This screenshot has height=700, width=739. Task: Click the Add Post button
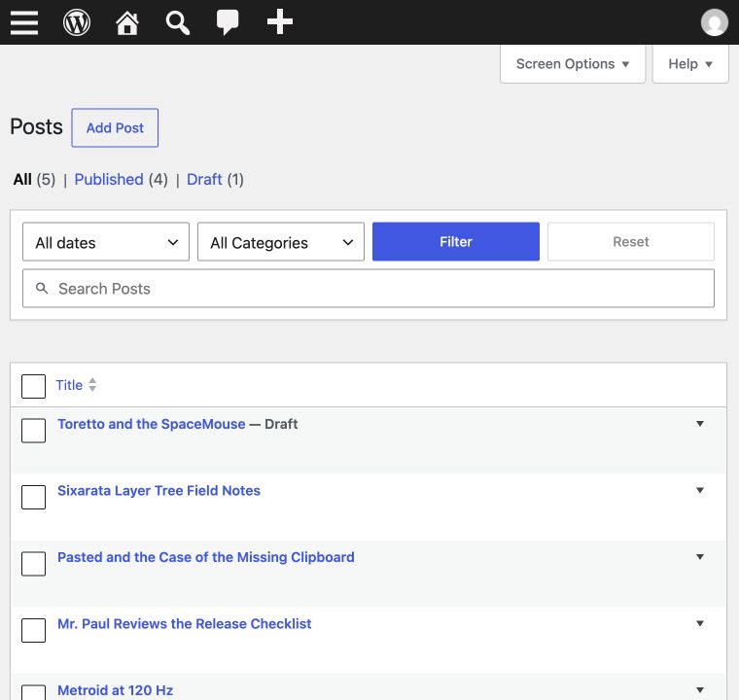point(115,127)
